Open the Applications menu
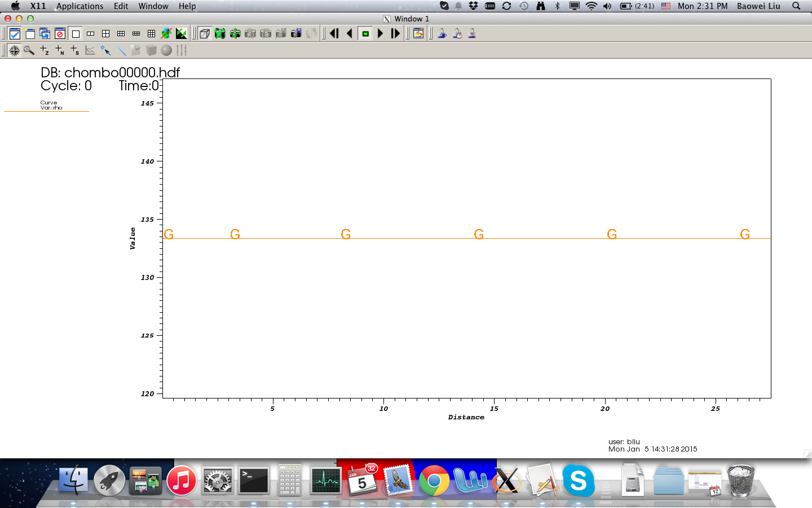The height and width of the screenshot is (508, 812). coord(80,6)
